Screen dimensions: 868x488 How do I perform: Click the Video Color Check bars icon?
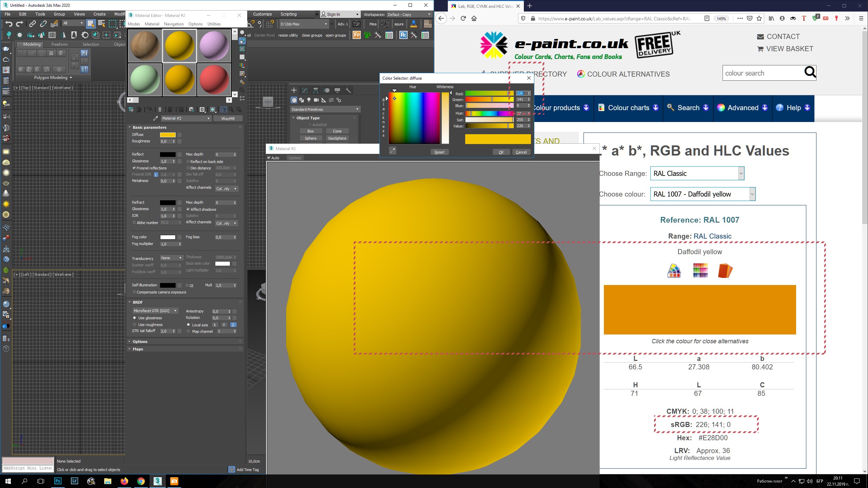tap(242, 65)
